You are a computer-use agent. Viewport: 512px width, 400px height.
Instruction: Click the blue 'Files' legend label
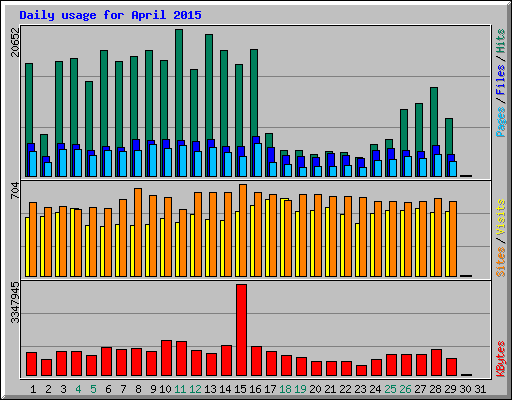501,80
